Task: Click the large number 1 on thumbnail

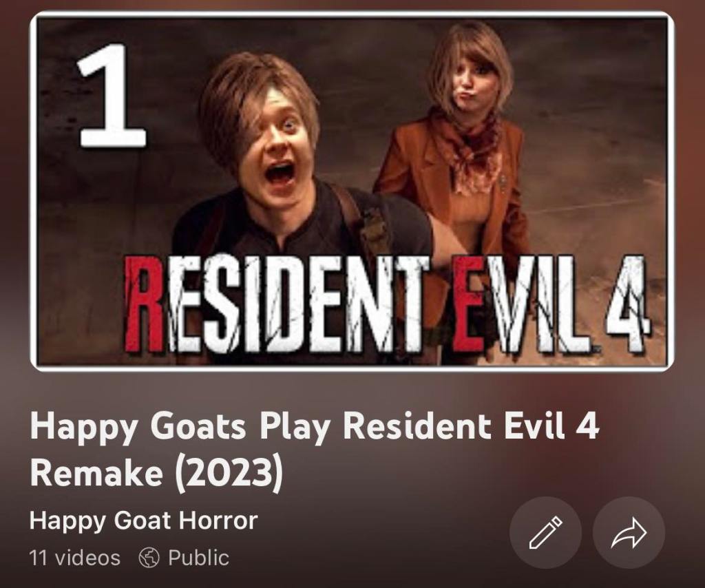Action: coord(111,95)
